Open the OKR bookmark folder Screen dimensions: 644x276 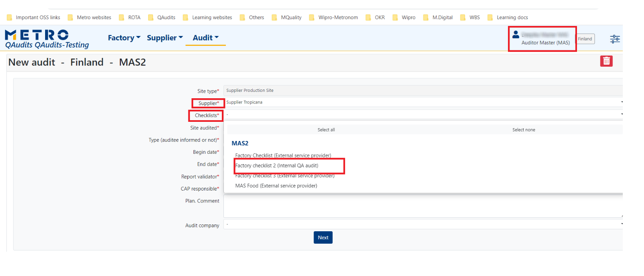pos(375,18)
